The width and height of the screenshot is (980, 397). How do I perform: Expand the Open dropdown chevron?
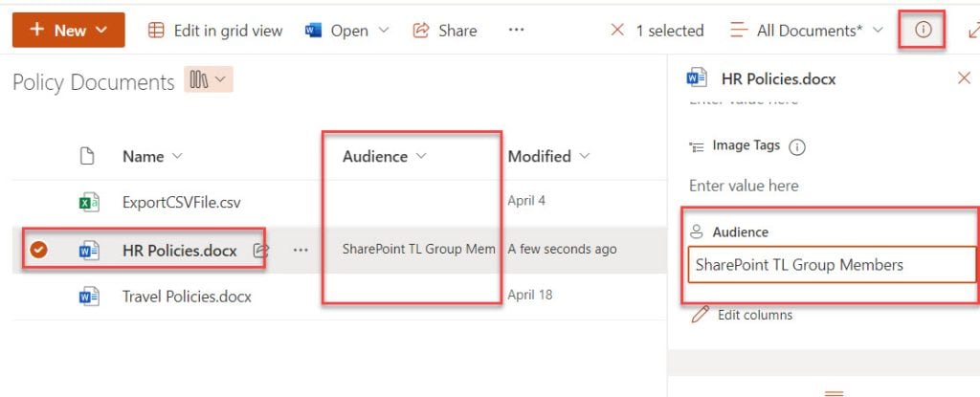coord(385,30)
